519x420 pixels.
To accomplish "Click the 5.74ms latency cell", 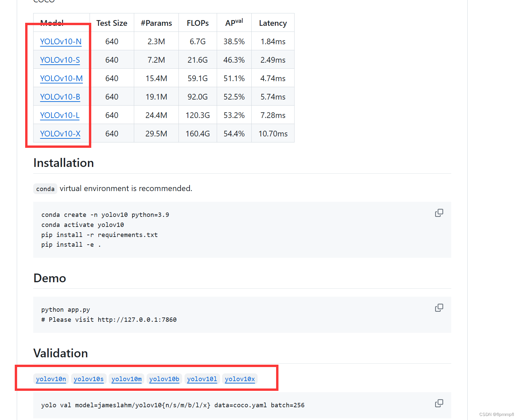I will tap(273, 97).
